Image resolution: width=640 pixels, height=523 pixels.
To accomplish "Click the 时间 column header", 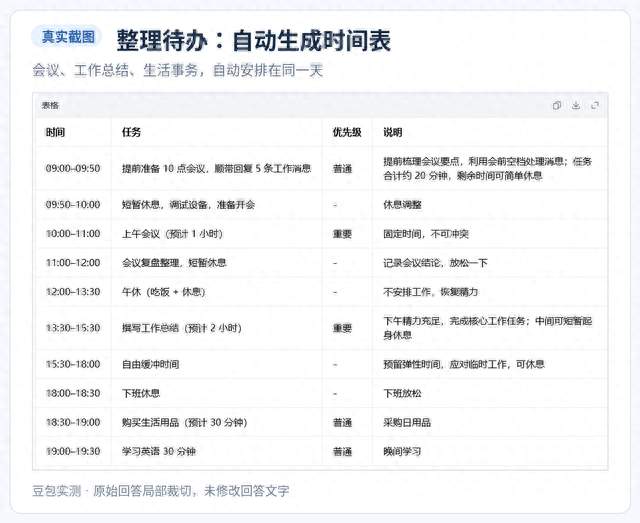I will [55, 132].
